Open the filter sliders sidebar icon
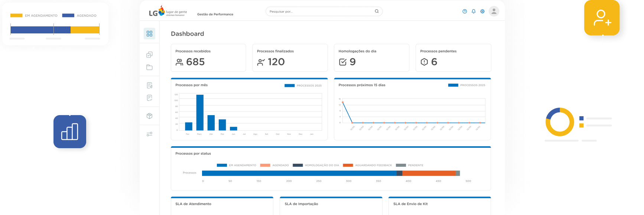 (x=149, y=134)
